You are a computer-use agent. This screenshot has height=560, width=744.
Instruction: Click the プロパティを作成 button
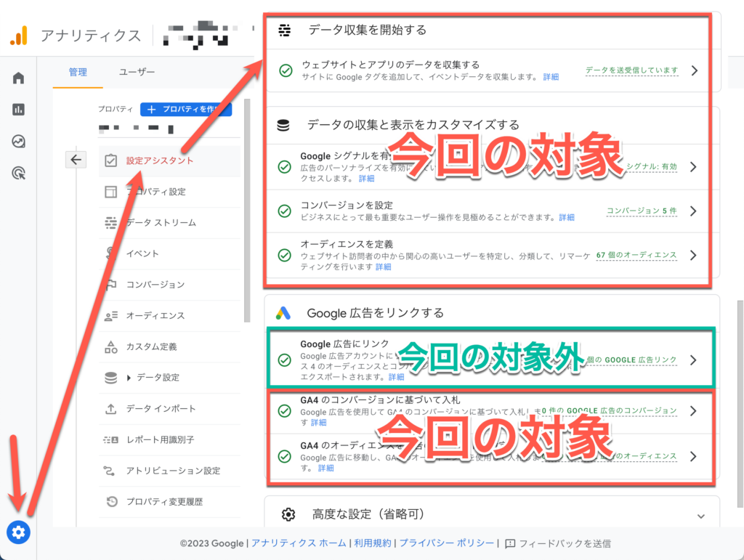point(186,109)
